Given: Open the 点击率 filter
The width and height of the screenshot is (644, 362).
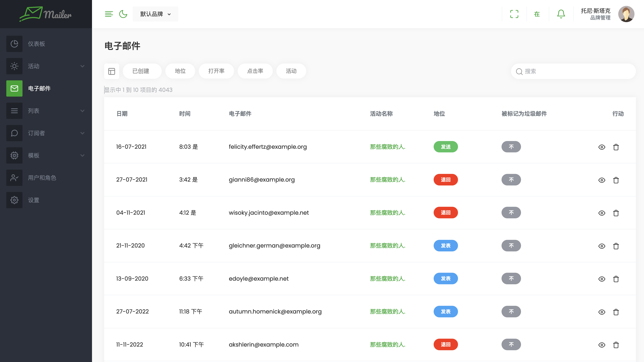Looking at the screenshot, I should [255, 71].
